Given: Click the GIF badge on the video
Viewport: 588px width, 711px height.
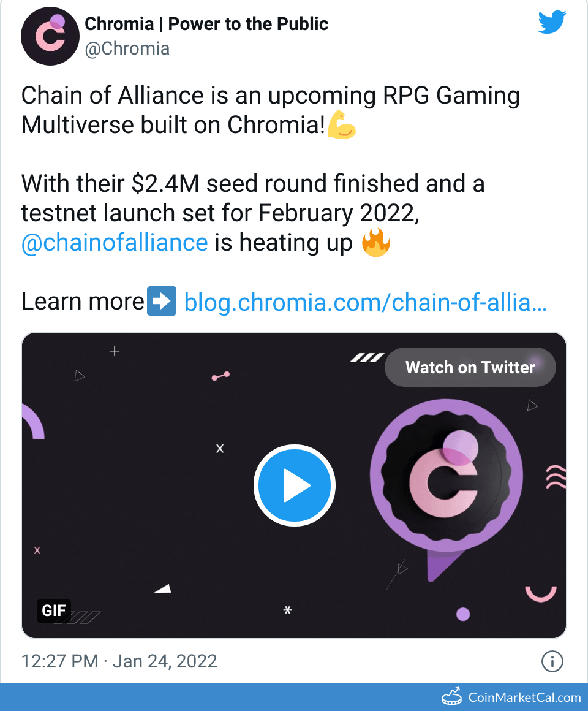Looking at the screenshot, I should point(54,610).
